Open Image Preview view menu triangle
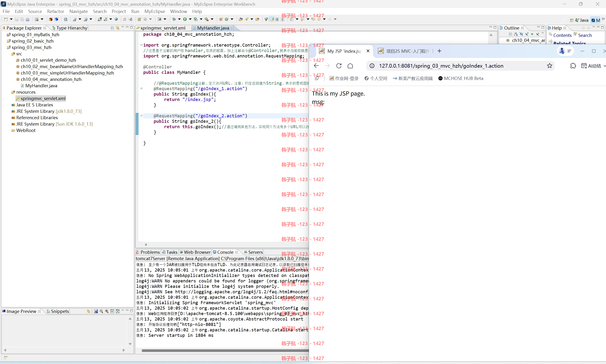The width and height of the screenshot is (606, 364). click(x=122, y=311)
